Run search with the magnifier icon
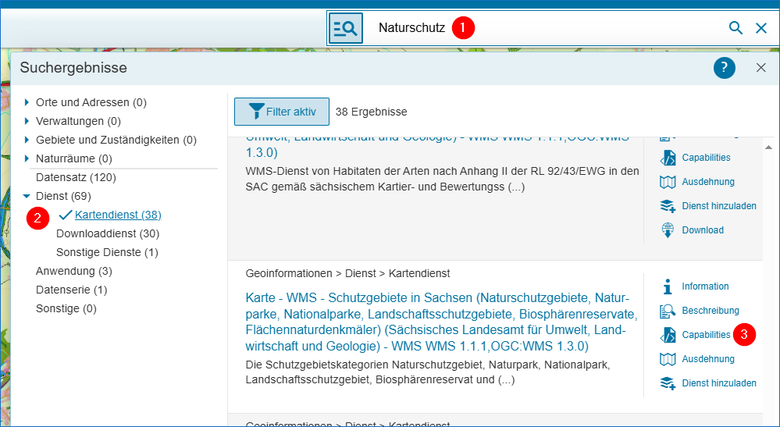780x427 pixels. [x=735, y=28]
